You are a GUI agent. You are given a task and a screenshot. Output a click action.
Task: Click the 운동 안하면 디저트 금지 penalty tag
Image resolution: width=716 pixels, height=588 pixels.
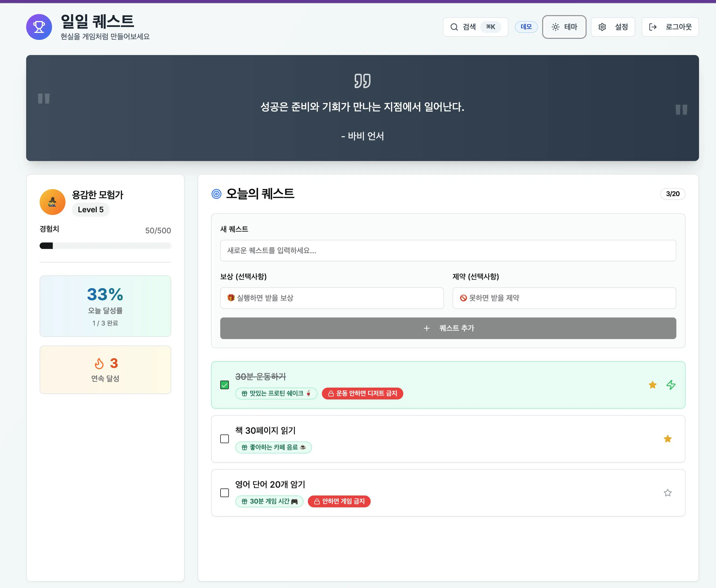[x=362, y=394]
